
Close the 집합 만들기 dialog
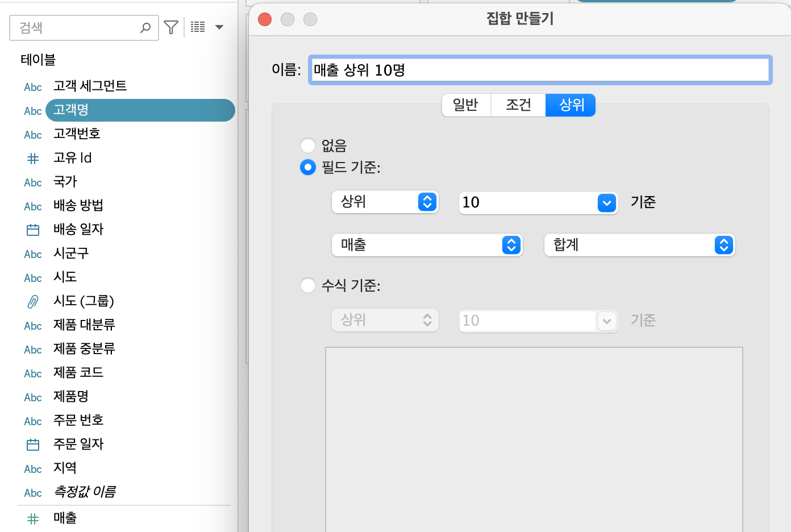[265, 19]
